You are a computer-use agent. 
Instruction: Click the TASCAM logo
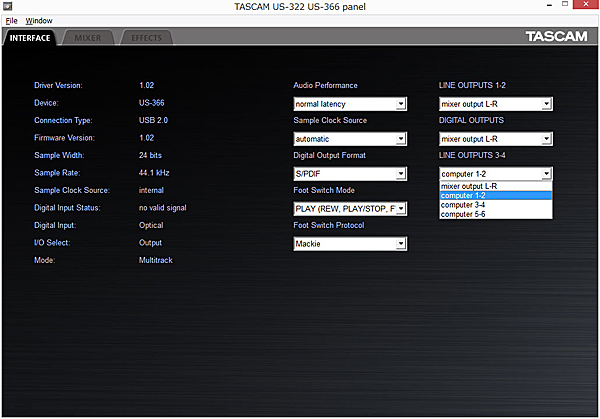coord(556,36)
